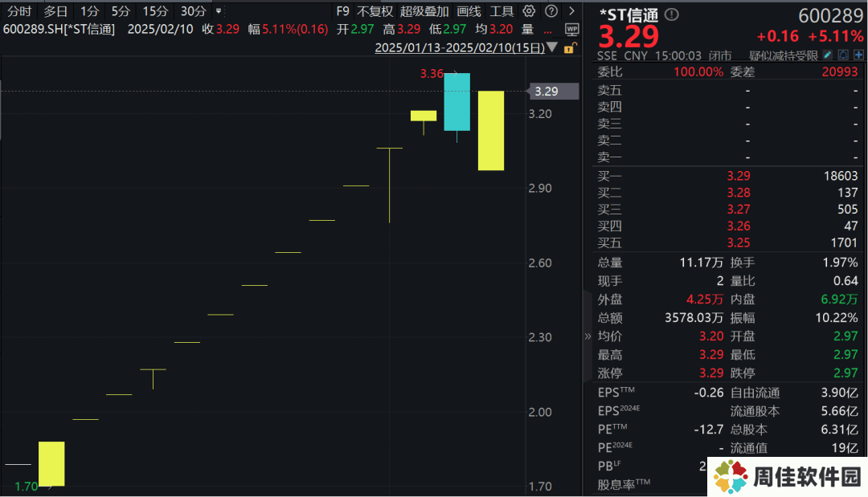Click the 1.70 low price marker
The width and height of the screenshot is (868, 497).
tap(27, 487)
